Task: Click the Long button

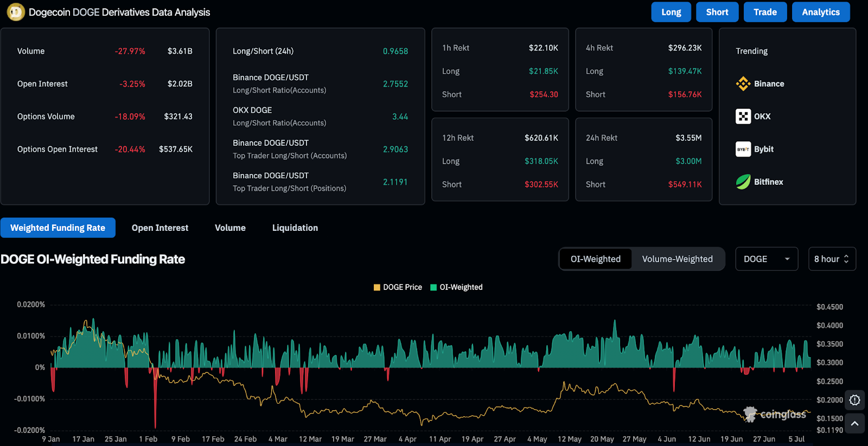Action: click(671, 12)
